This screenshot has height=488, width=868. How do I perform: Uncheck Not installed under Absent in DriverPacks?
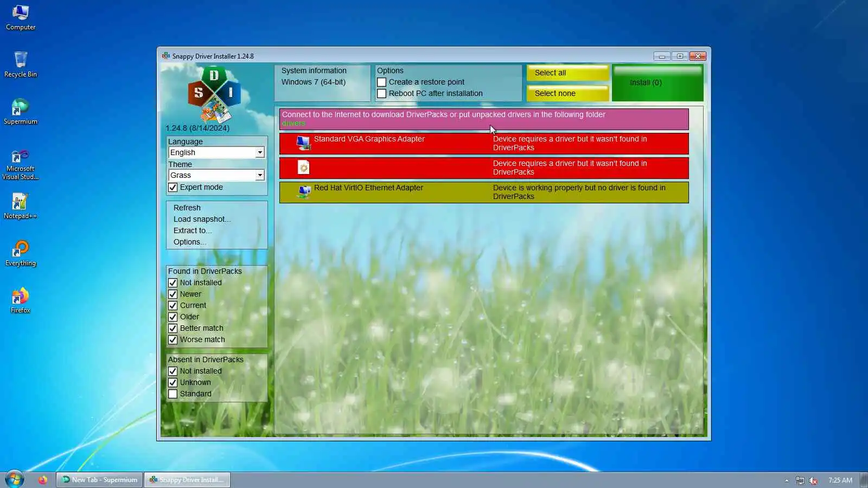[x=173, y=371]
